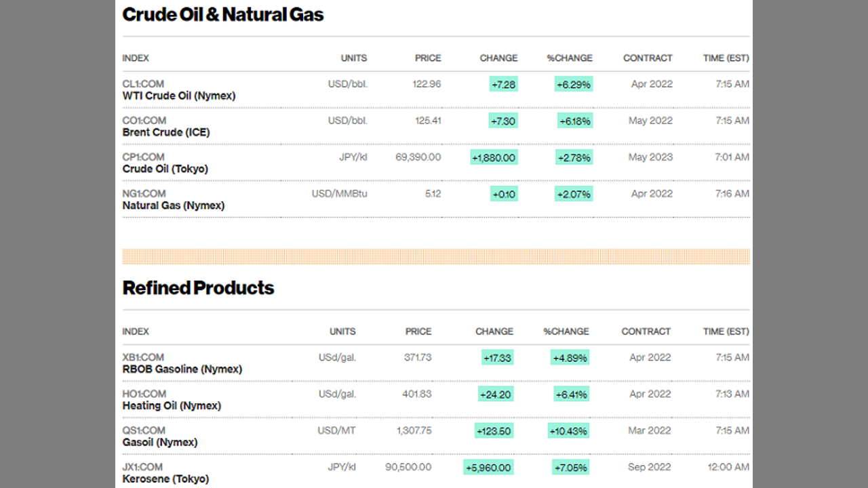
Task: Click the +6.29% change badge for WTI
Action: tap(574, 85)
